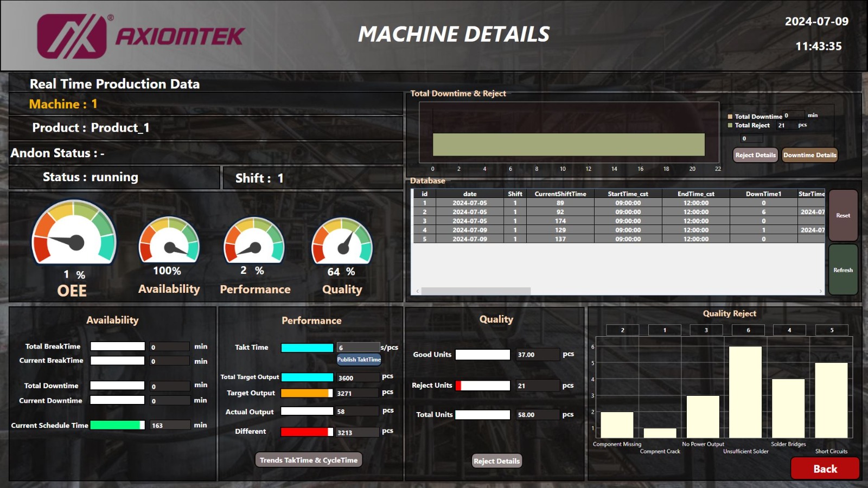Click the OEE gauge
The height and width of the screenshot is (488, 868).
pos(74,232)
